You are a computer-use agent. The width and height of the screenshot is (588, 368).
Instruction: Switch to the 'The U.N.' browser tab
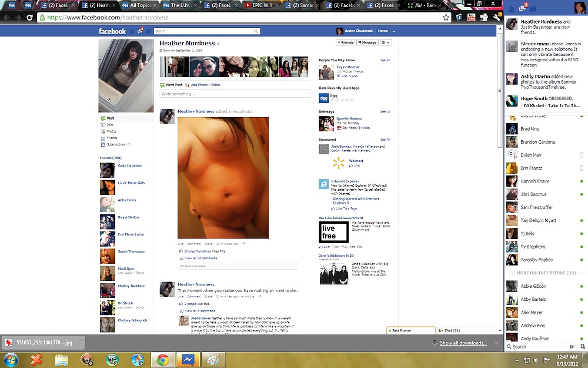(179, 5)
